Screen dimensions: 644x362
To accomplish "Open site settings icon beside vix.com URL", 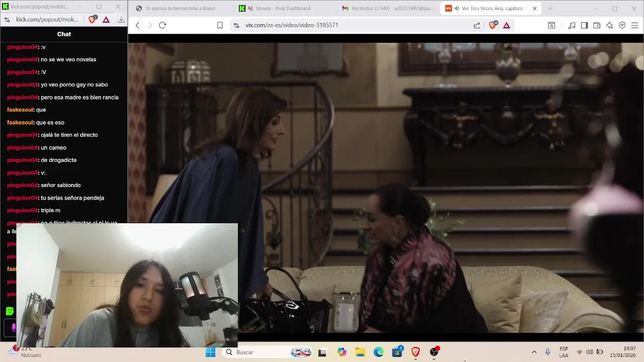I will [236, 25].
